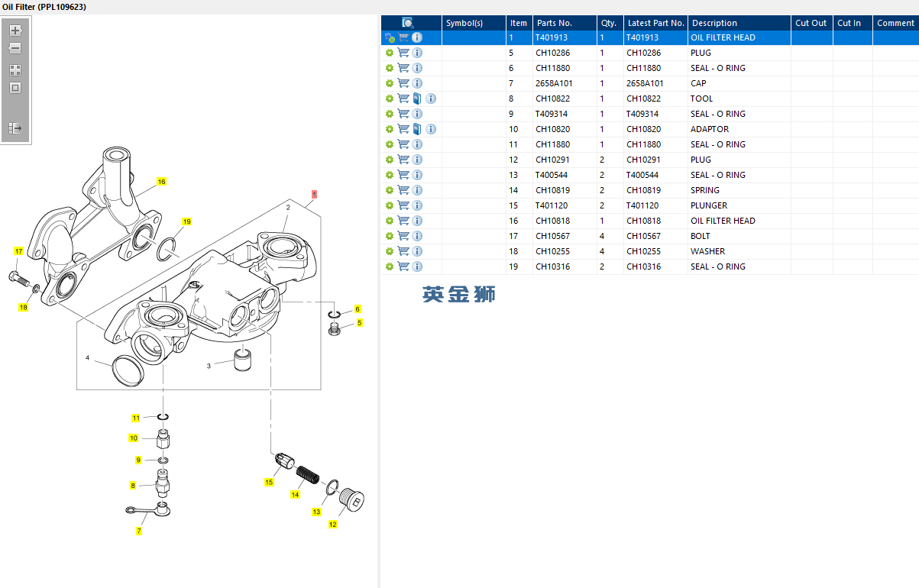The image size is (919, 588).
Task: Click the red callout 1 label
Action: coord(314,195)
